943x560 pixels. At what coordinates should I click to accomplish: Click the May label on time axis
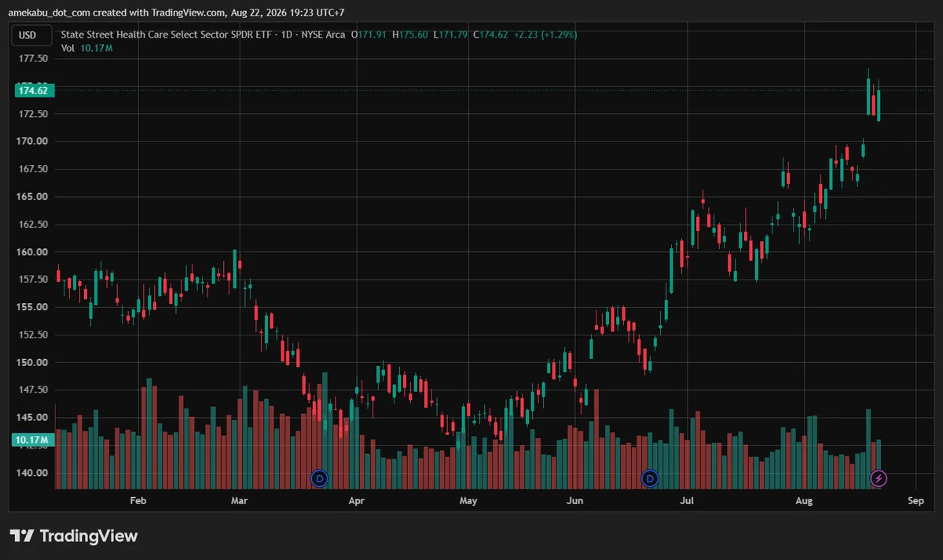pyautogui.click(x=468, y=500)
